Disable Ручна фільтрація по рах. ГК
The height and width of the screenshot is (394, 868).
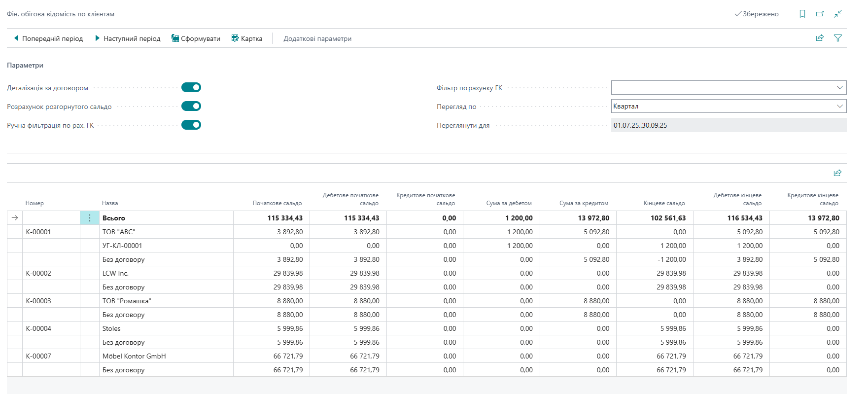pyautogui.click(x=191, y=125)
